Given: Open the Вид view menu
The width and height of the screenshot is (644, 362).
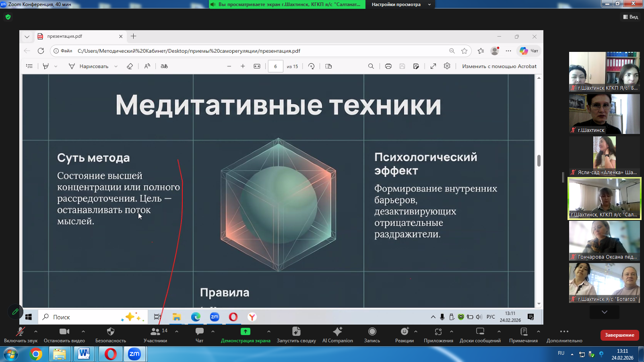Looking at the screenshot, I should coord(631,17).
